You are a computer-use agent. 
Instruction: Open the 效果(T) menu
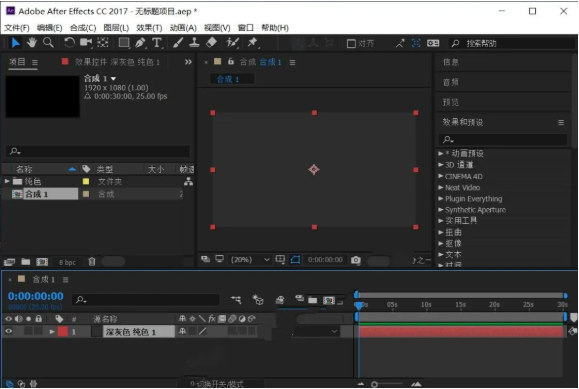[x=149, y=28]
